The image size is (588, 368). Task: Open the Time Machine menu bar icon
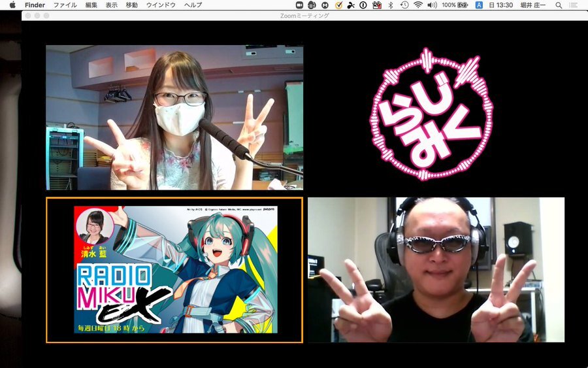[404, 5]
